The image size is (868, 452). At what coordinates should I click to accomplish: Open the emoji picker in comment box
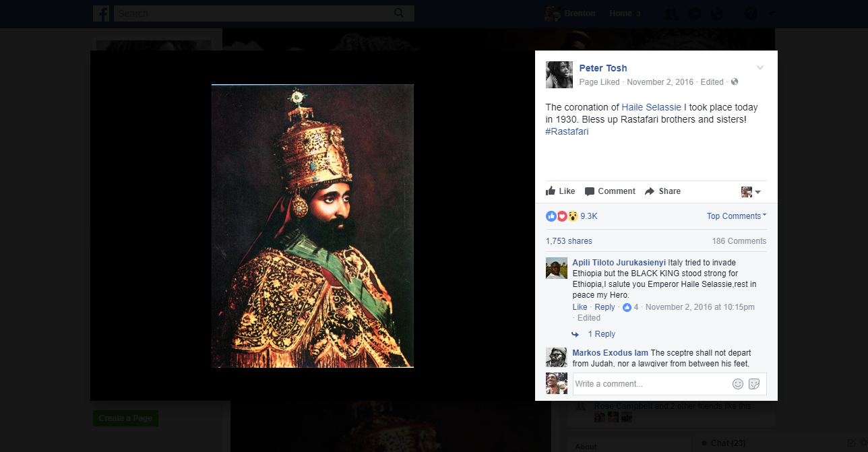[x=738, y=384]
